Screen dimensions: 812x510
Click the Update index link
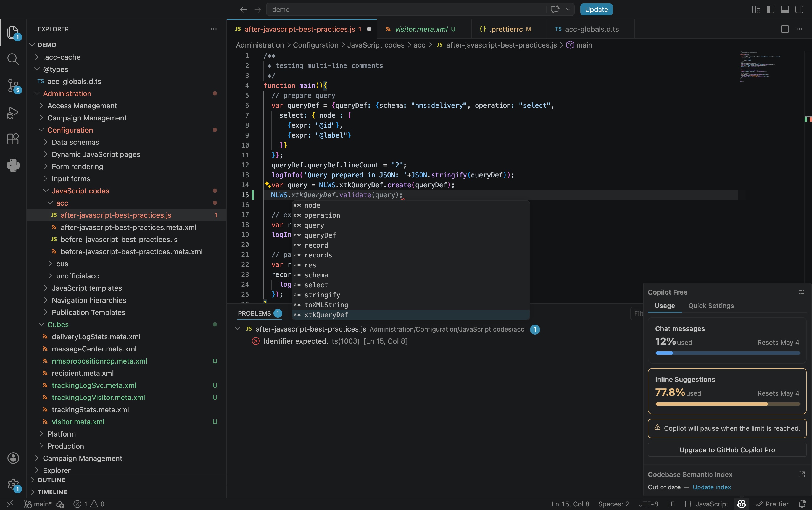click(x=711, y=487)
